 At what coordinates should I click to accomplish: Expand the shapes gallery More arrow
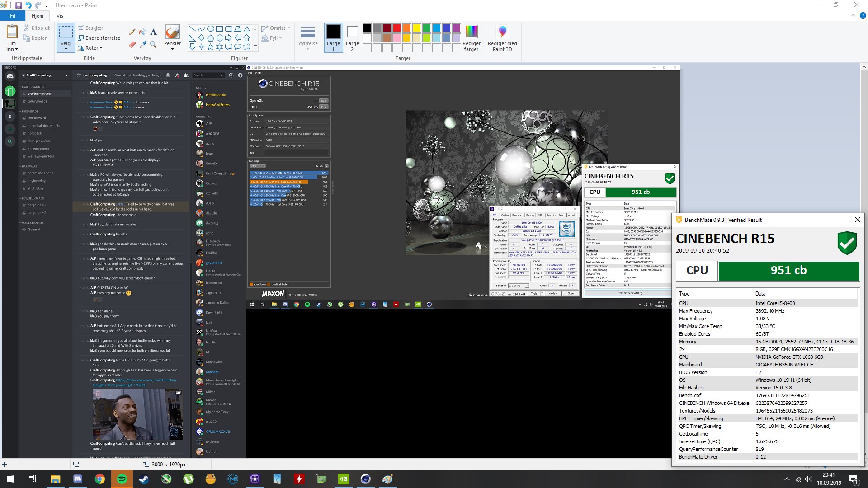tap(255, 47)
